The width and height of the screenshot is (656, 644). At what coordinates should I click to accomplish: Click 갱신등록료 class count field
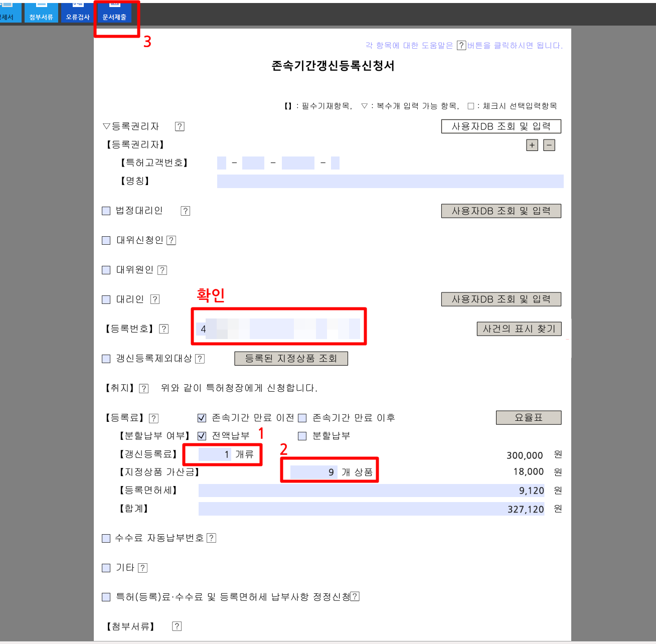[215, 454]
